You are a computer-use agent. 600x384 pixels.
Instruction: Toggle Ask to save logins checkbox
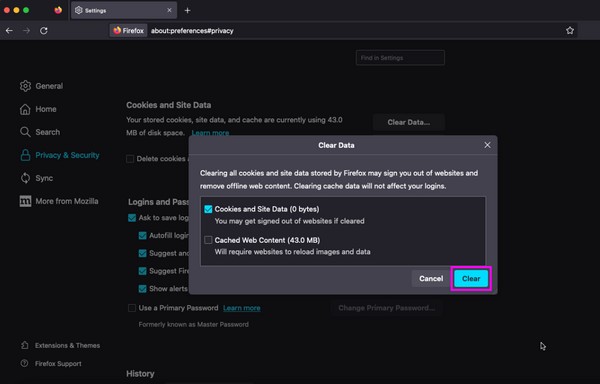coord(132,218)
